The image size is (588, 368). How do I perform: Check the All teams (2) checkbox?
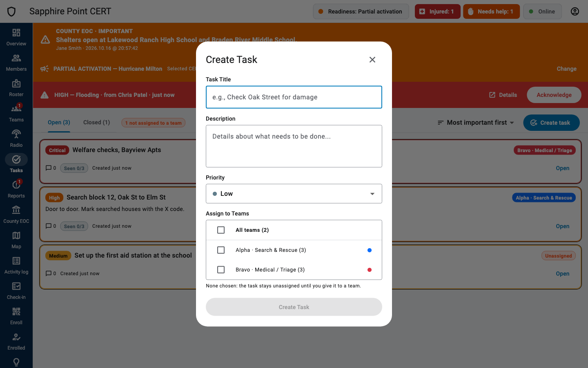[221, 230]
